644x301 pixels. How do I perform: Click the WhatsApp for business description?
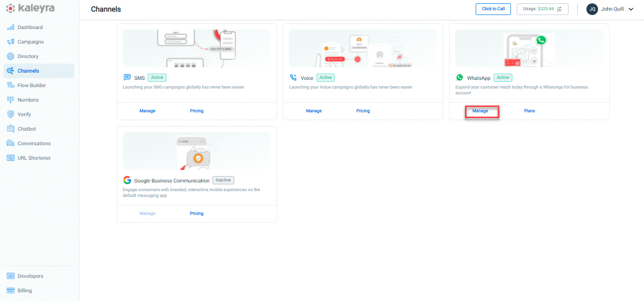coord(522,90)
